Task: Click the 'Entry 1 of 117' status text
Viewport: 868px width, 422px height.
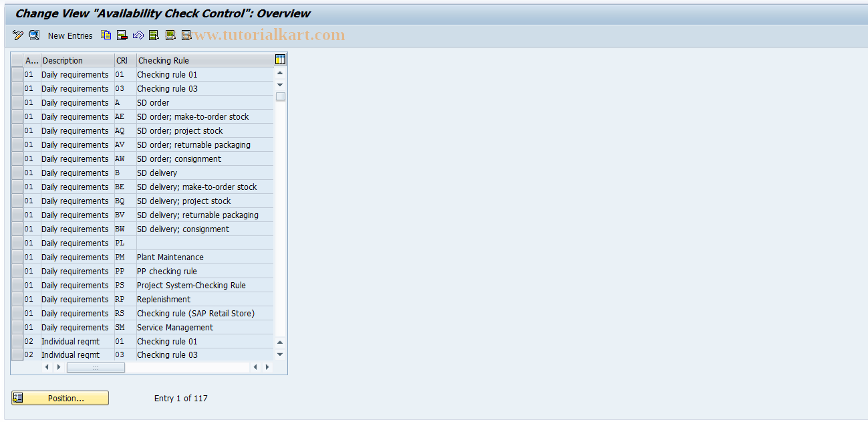Action: click(180, 398)
